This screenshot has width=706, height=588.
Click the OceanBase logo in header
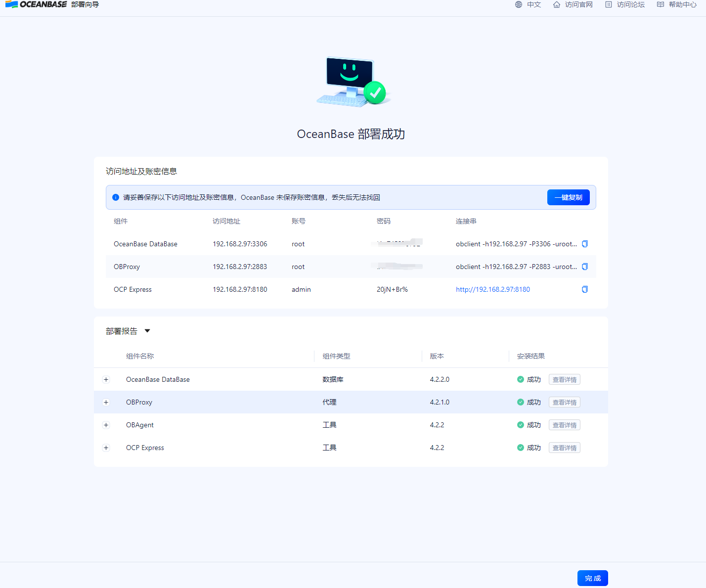coord(36,4)
